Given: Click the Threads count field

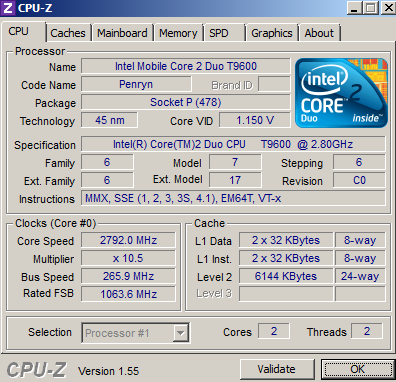Looking at the screenshot, I should pyautogui.click(x=367, y=331).
